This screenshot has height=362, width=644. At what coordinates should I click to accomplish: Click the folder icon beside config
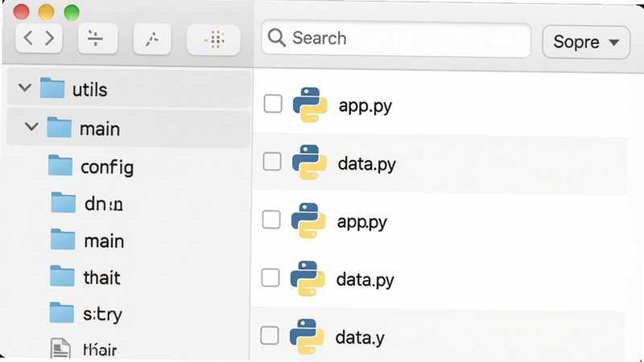[60, 165]
